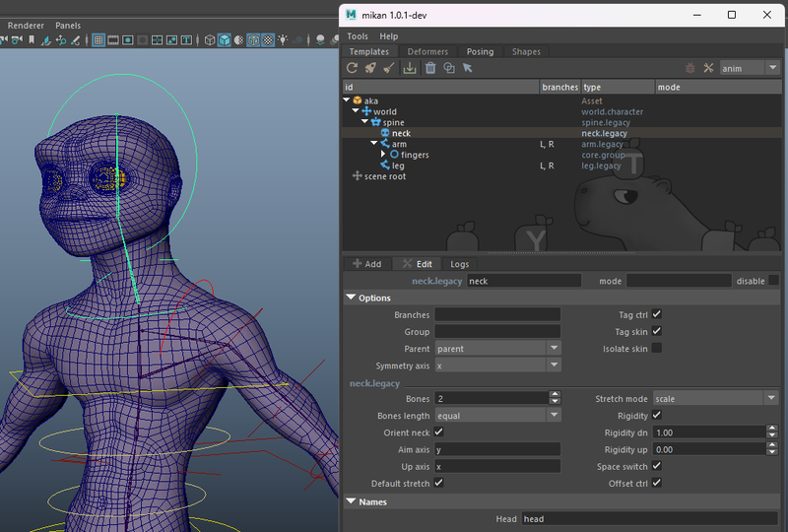
Task: Open the Logs tab
Action: [x=460, y=264]
